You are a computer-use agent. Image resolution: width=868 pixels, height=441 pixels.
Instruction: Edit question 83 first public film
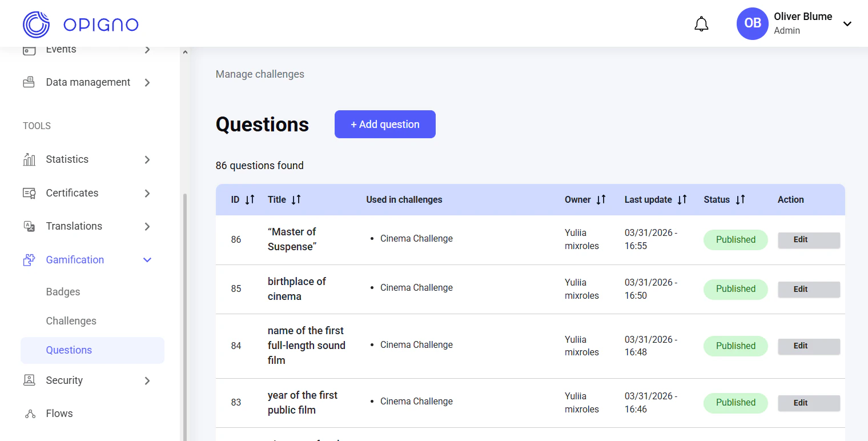pyautogui.click(x=809, y=403)
